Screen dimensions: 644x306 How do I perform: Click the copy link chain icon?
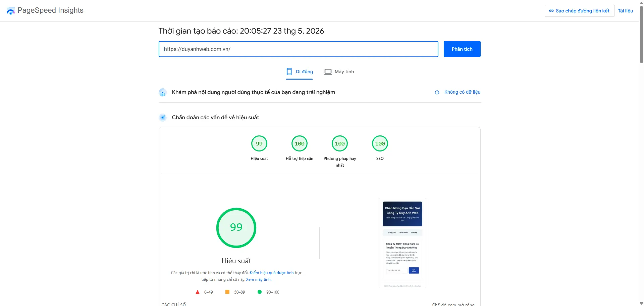(x=551, y=11)
